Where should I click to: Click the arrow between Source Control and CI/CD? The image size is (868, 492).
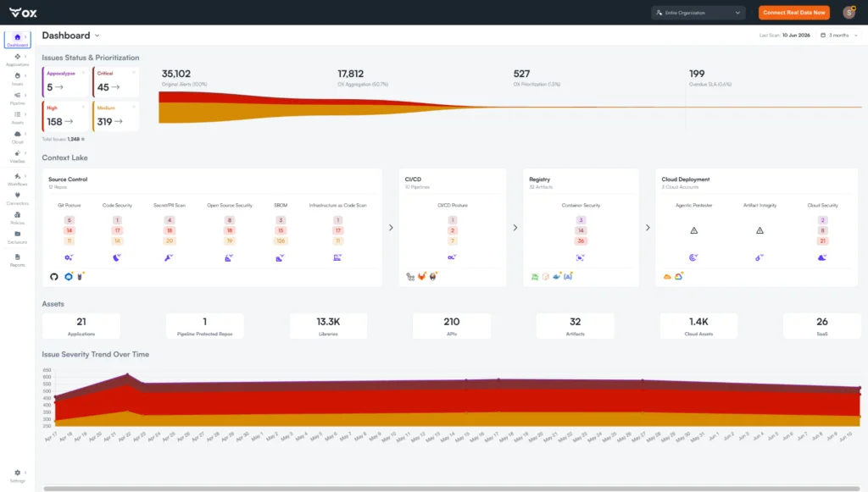pos(391,228)
